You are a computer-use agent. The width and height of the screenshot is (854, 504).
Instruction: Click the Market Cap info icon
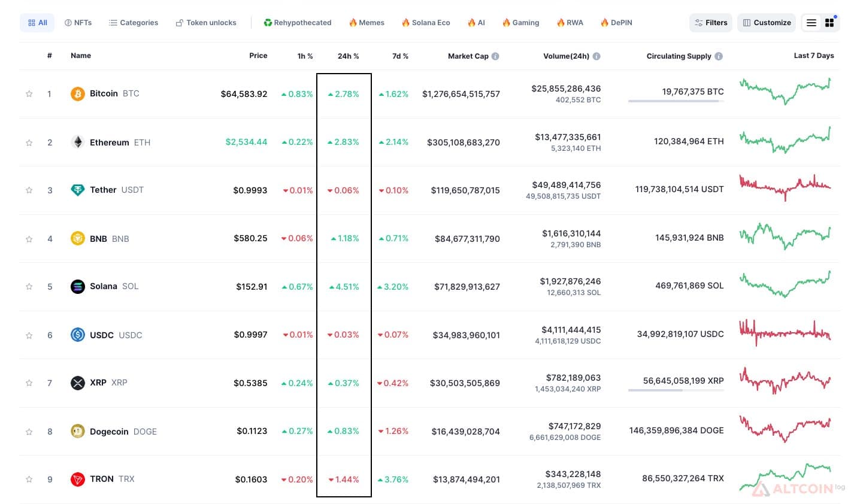495,56
